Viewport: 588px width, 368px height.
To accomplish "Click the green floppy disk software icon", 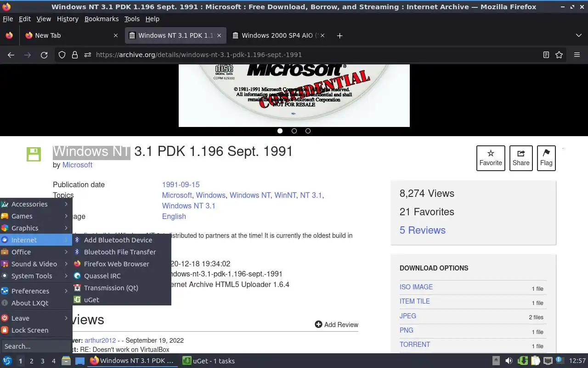I will 34,155.
